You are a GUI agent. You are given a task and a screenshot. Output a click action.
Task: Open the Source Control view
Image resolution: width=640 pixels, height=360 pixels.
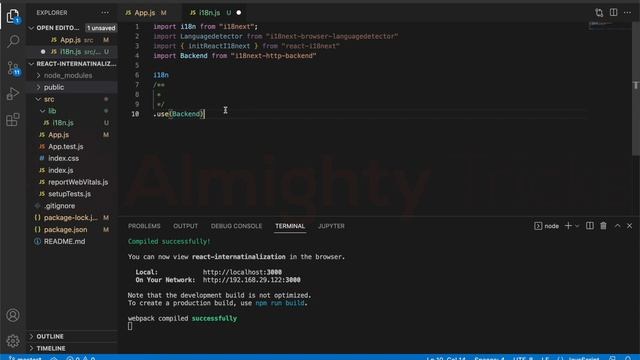pos(13,68)
